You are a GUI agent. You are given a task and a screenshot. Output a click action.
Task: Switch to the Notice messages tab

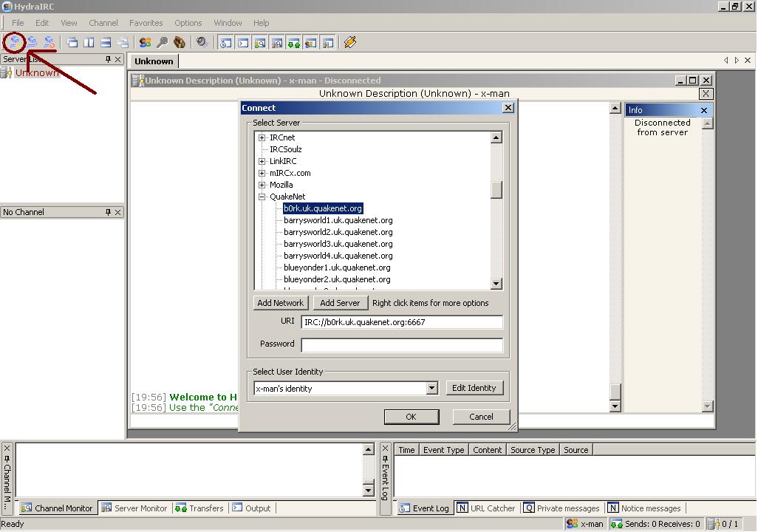[x=644, y=508]
